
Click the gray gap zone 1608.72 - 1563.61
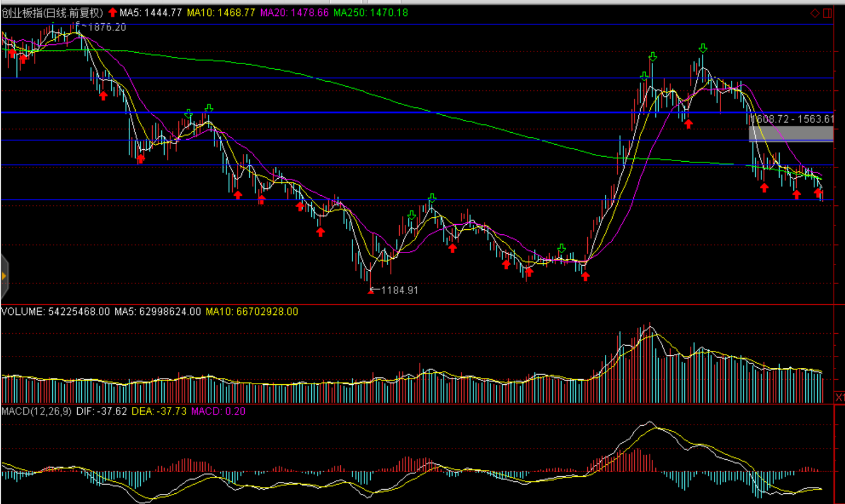click(790, 133)
